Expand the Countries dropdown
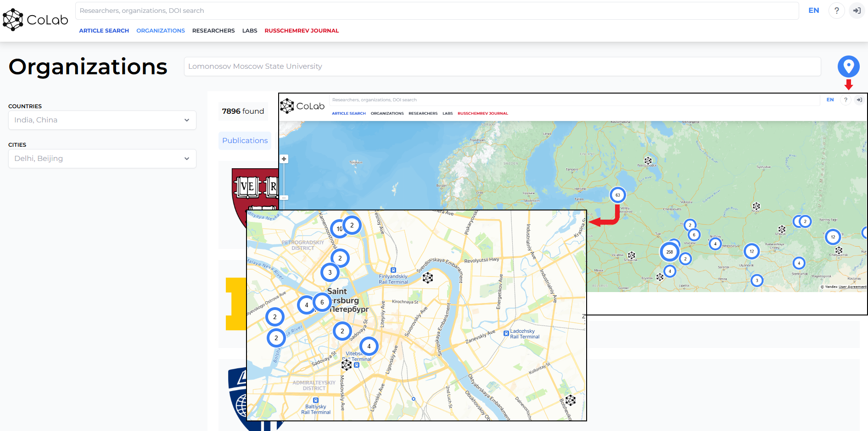The image size is (868, 431). point(102,120)
